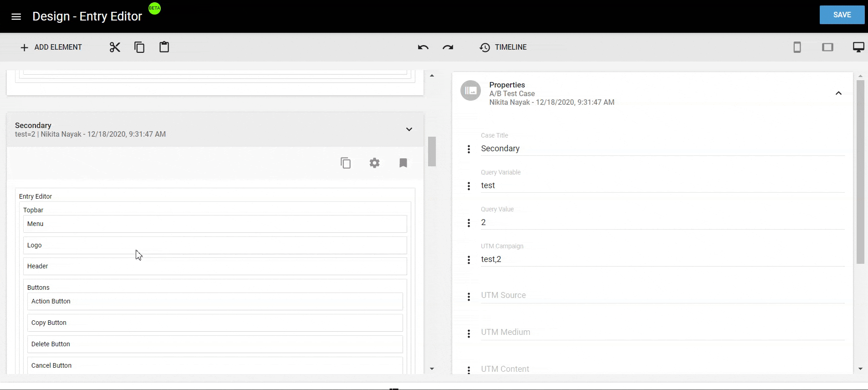
Task: Click the clipboard paste icon
Action: 164,47
